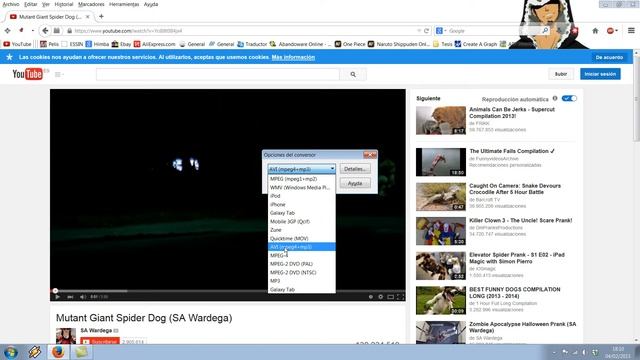The height and width of the screenshot is (360, 640).
Task: Open the sticky notes taskbar icon
Action: click(81, 352)
